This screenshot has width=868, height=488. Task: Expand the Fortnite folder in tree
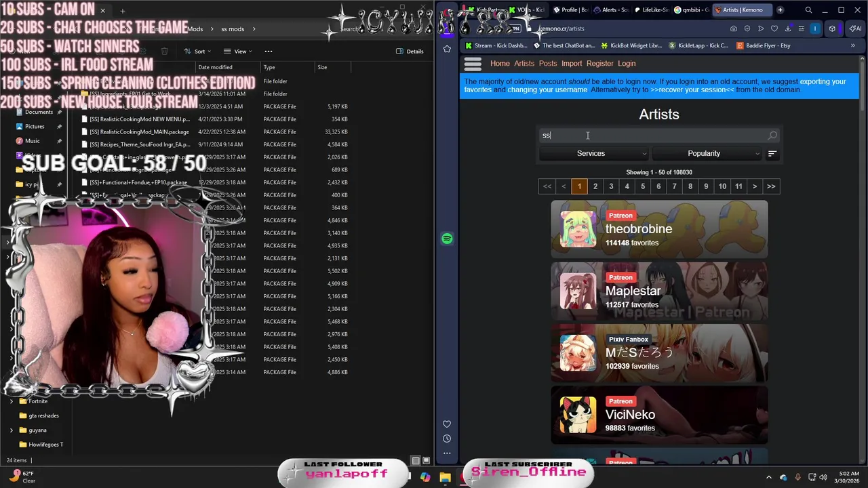12,401
